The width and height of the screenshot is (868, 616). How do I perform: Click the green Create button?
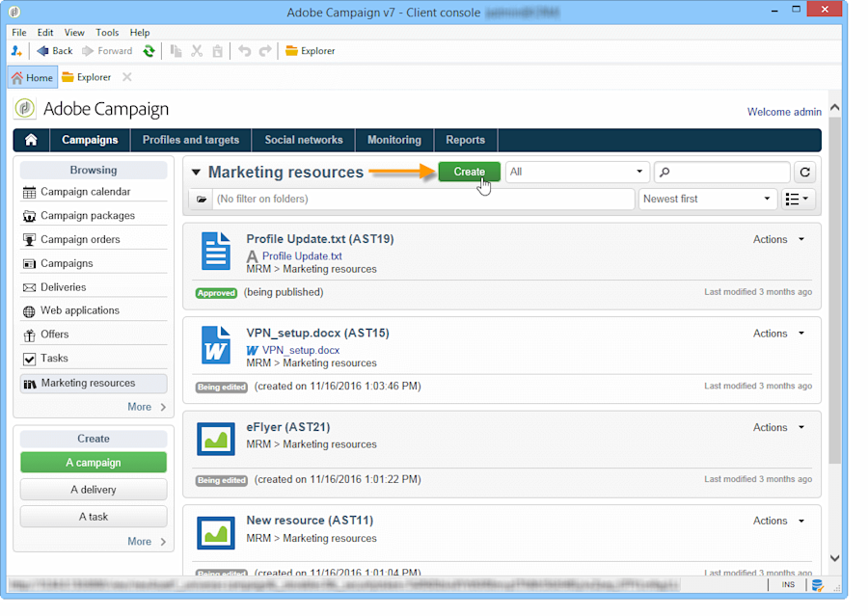pyautogui.click(x=470, y=172)
